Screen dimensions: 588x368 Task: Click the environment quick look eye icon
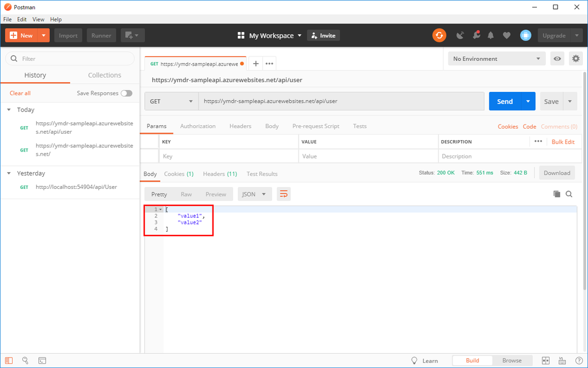click(557, 59)
